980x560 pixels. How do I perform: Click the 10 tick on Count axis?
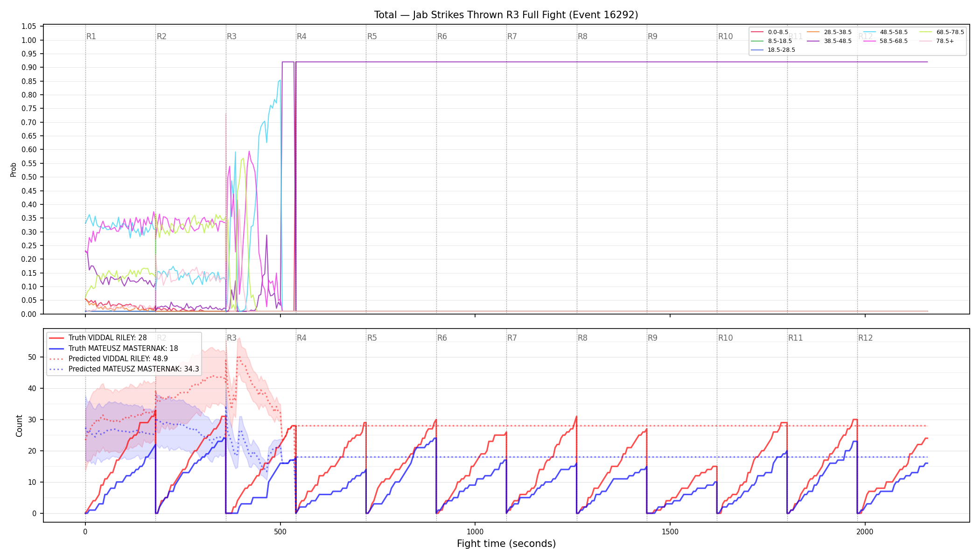pos(32,482)
